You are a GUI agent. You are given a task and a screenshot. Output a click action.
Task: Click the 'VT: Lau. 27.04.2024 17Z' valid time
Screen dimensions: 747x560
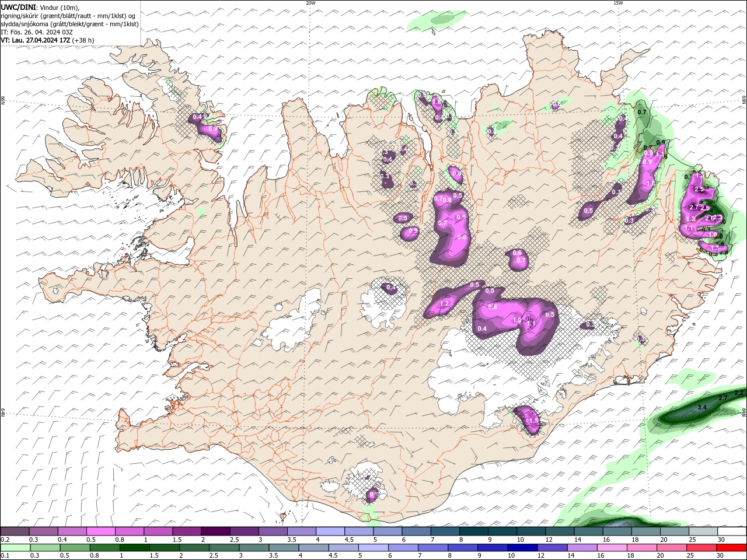pyautogui.click(x=36, y=40)
